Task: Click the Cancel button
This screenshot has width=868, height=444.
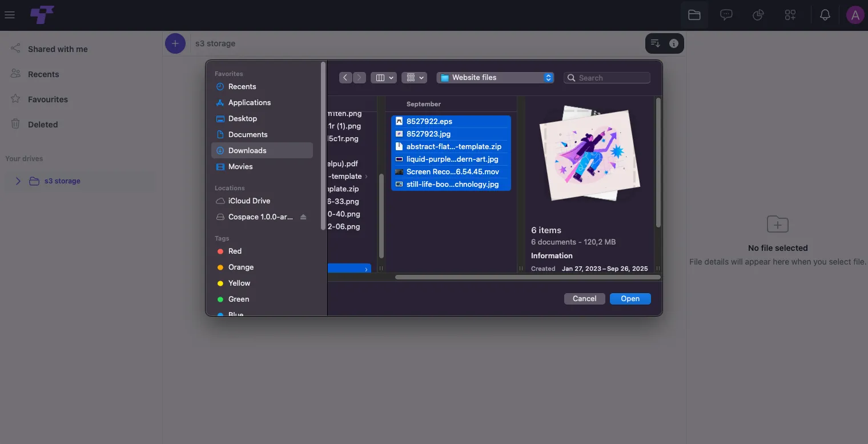Action: point(585,298)
